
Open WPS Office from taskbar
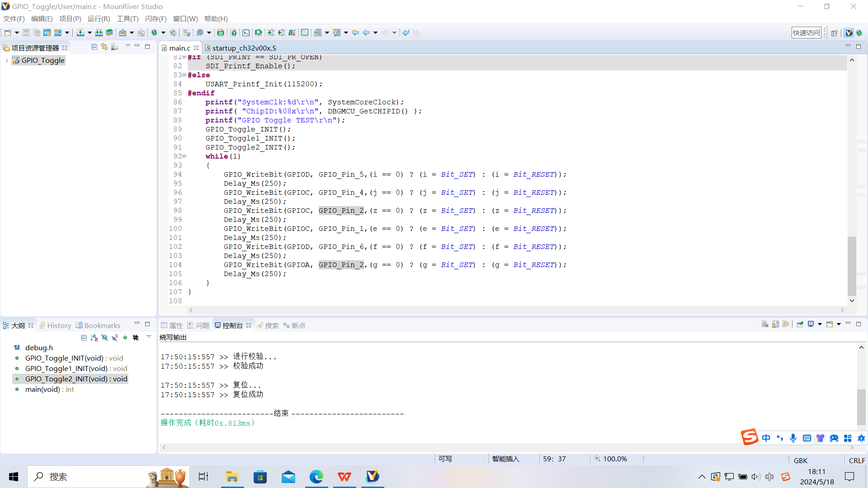344,476
